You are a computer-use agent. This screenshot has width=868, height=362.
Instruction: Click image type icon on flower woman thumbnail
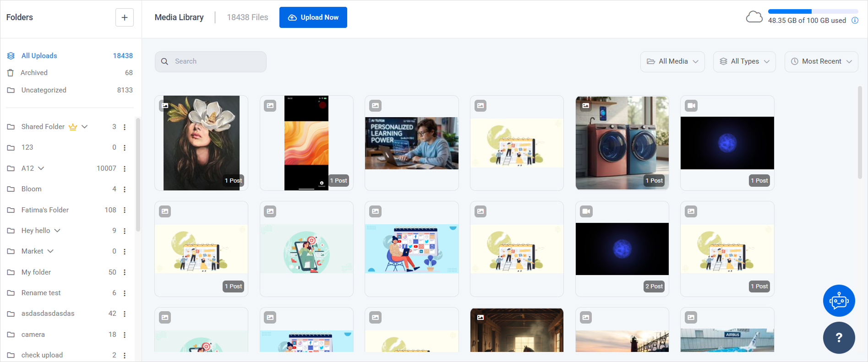[165, 106]
